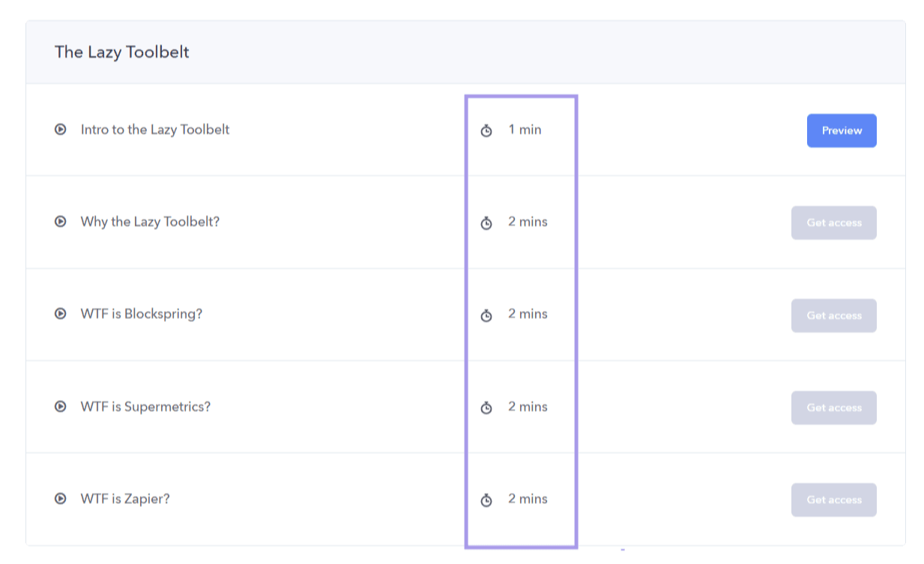Click Get access on the WTF is Blockspring? row
924x564 pixels.
(833, 315)
